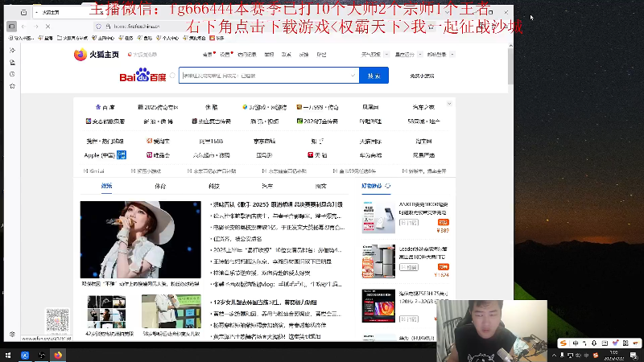This screenshot has width=644, height=362.
Task: Refresh 好物推荐 with the circular arrow icon
Action: (x=388, y=186)
